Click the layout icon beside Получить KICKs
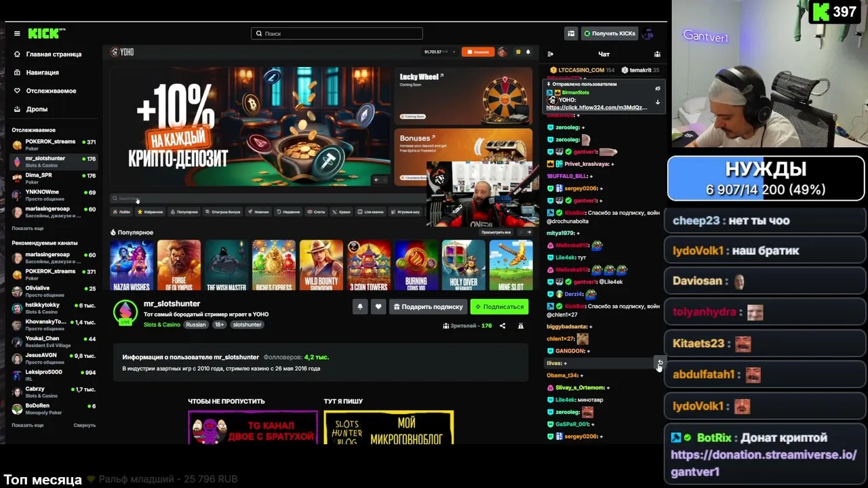Screen dimensions: 868x488 click(x=571, y=33)
